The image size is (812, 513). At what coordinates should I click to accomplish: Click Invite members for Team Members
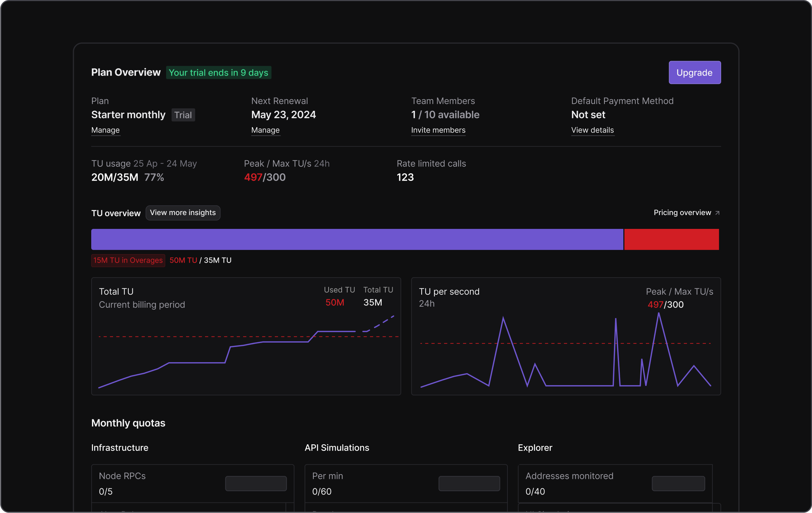point(438,130)
